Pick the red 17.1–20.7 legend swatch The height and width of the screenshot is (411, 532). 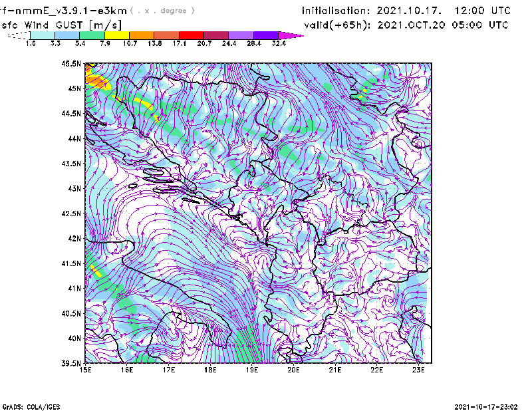(x=191, y=35)
